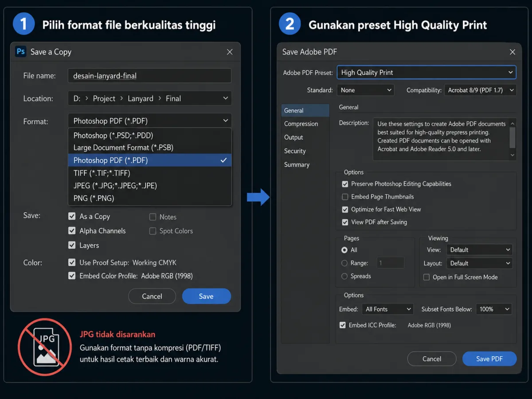Click the Save PDF button
This screenshot has height=399, width=532.
[489, 359]
